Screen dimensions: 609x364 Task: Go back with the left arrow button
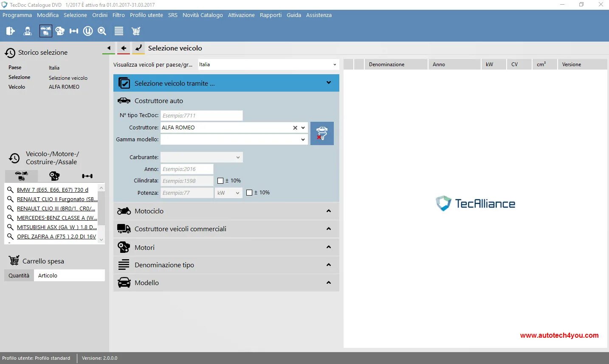coord(124,48)
